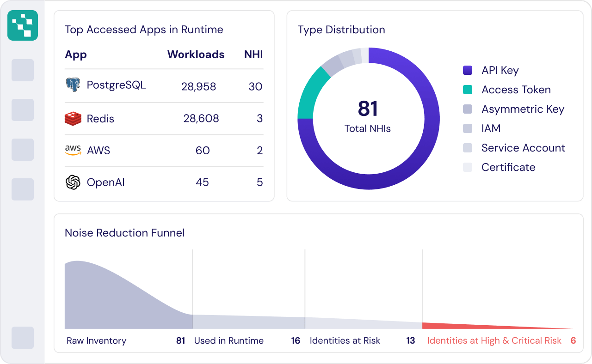Image resolution: width=592 pixels, height=364 pixels.
Task: Select the bottom sidebar placeholder icon
Action: [23, 338]
